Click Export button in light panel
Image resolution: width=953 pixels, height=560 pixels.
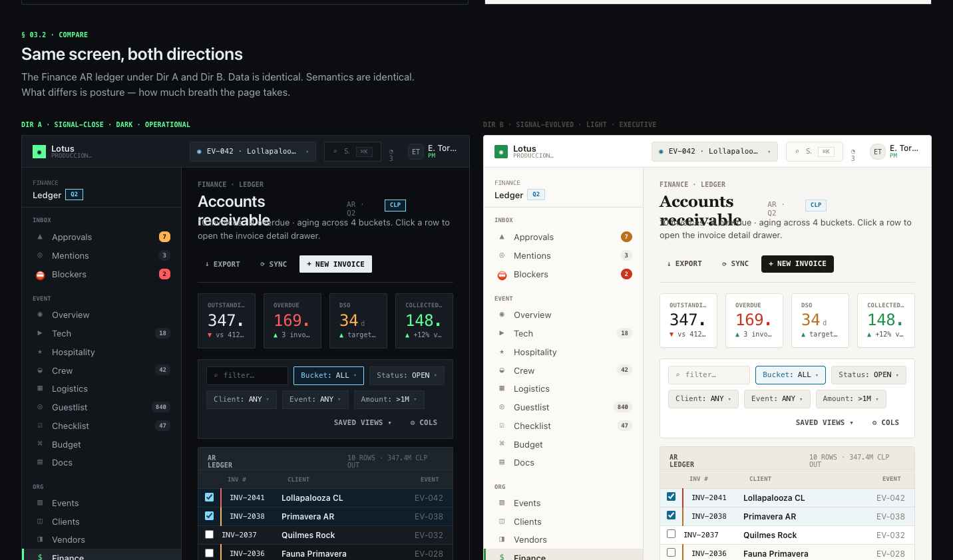[684, 263]
